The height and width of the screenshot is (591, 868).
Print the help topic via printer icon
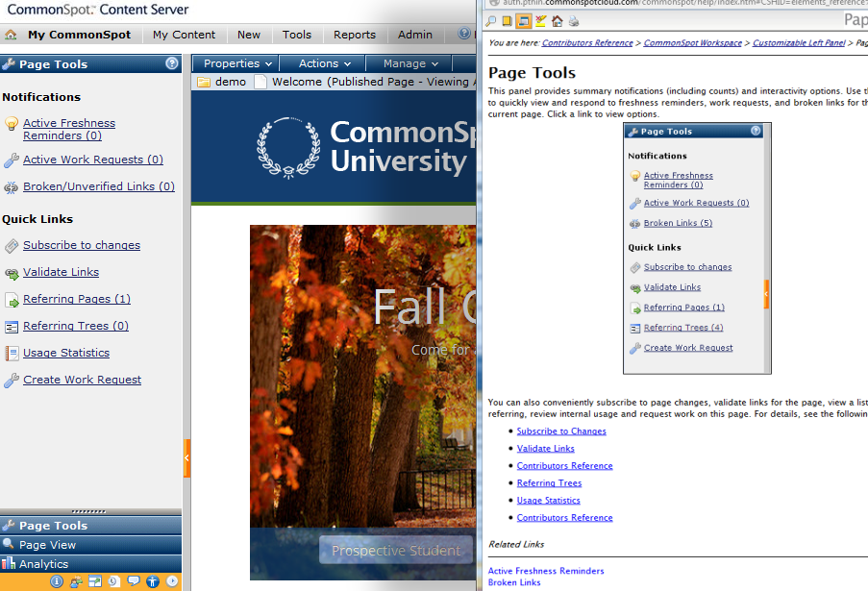tap(574, 21)
